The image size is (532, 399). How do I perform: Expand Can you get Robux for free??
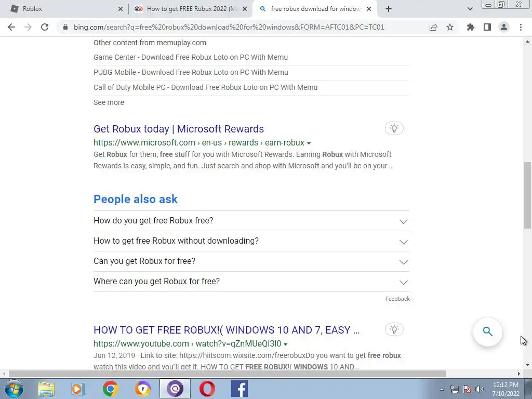click(x=251, y=261)
